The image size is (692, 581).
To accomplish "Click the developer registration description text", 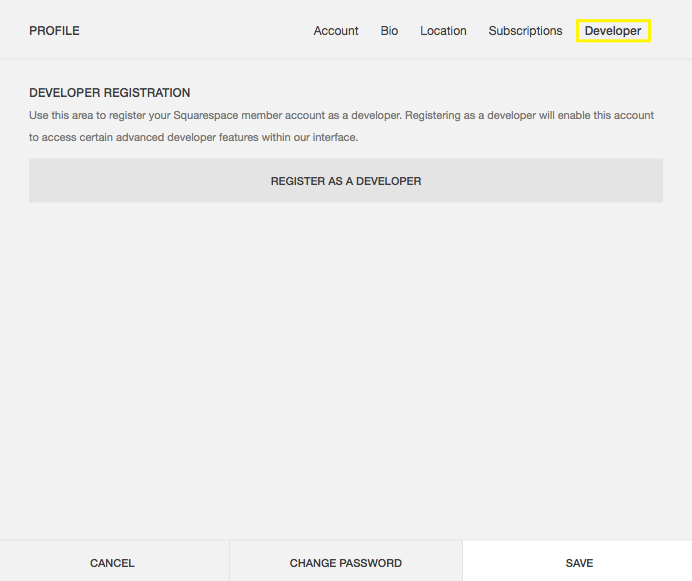I will pyautogui.click(x=341, y=126).
